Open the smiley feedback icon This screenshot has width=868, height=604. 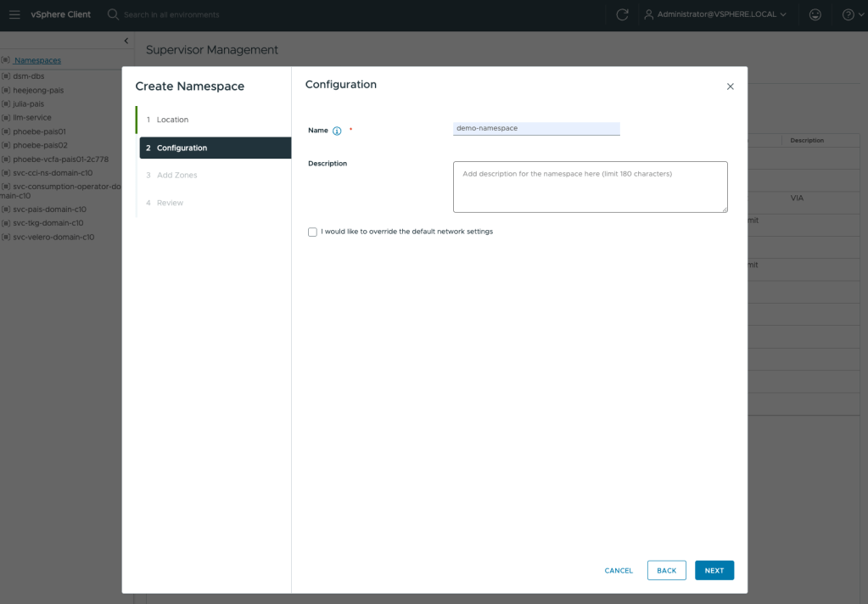(815, 14)
